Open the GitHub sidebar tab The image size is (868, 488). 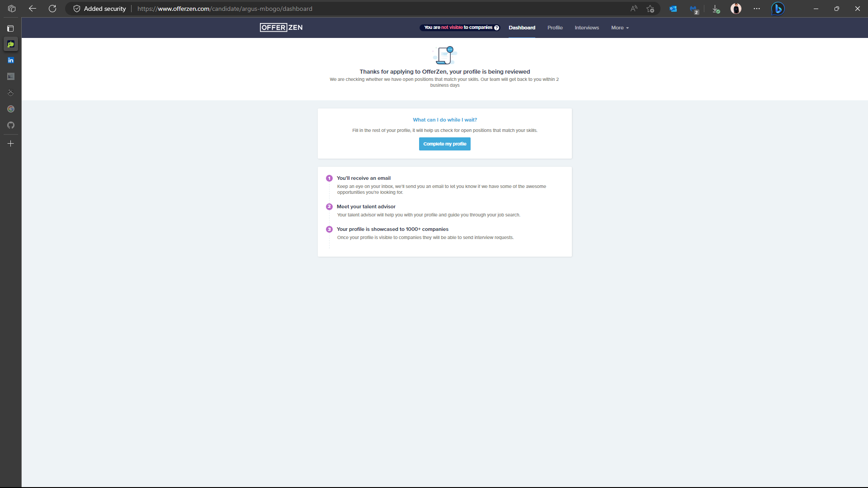[11, 125]
